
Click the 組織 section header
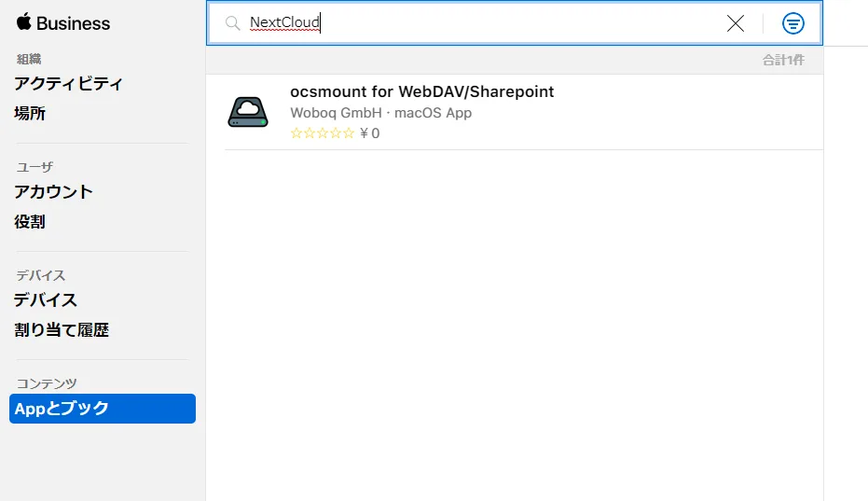(x=29, y=59)
